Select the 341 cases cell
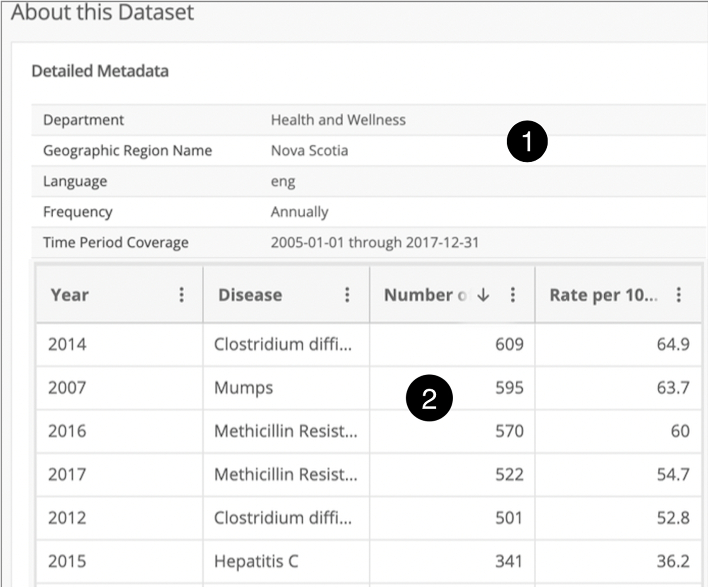The image size is (709, 588). coord(452,561)
